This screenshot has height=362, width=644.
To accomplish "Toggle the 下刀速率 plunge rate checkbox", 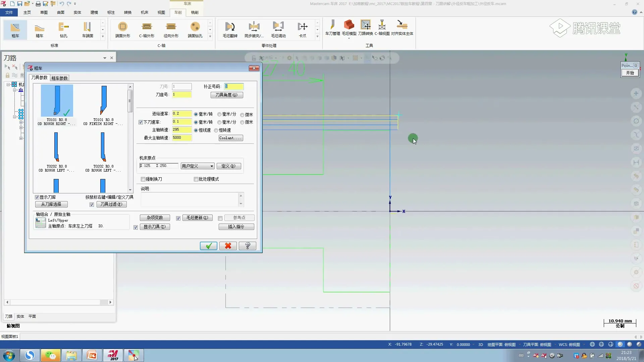I will pyautogui.click(x=141, y=122).
